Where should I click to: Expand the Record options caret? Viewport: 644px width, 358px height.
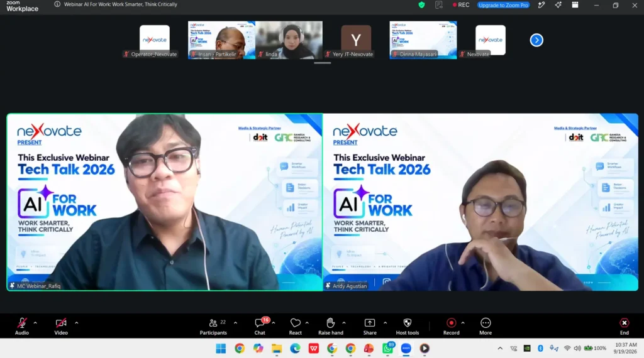(463, 323)
